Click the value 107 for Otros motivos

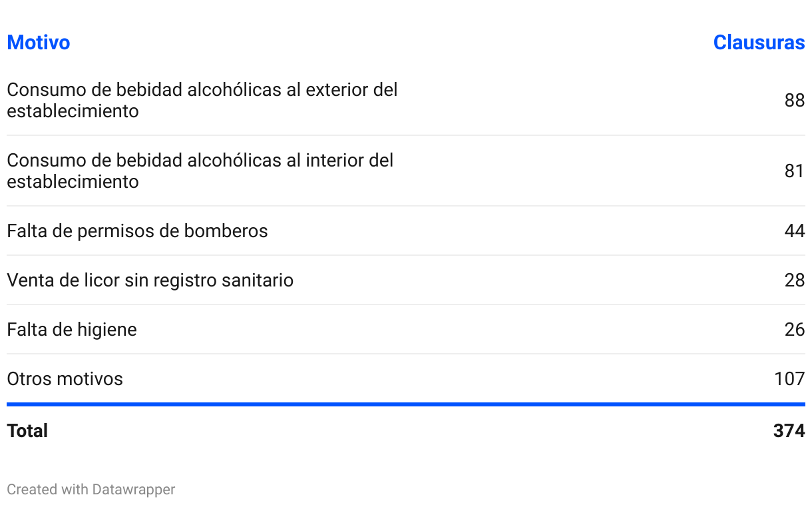point(789,379)
